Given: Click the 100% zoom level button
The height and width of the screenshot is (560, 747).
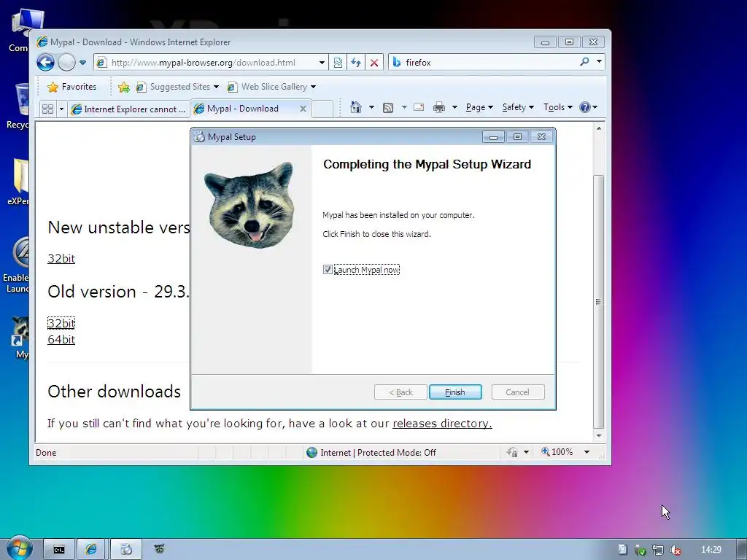Looking at the screenshot, I should point(557,452).
